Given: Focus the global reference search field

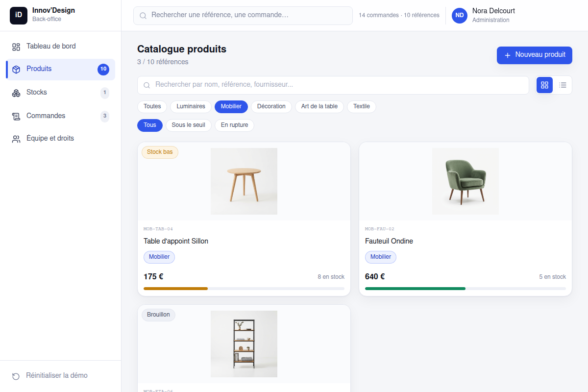Looking at the screenshot, I should [243, 15].
